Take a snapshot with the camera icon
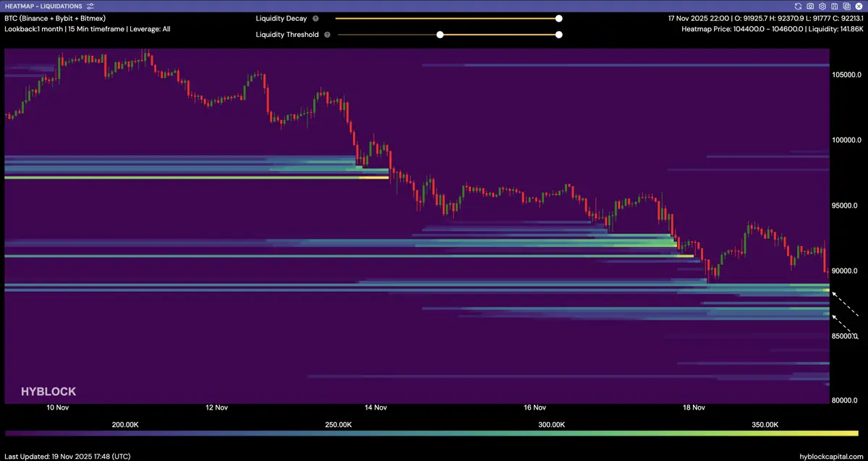 pos(810,6)
